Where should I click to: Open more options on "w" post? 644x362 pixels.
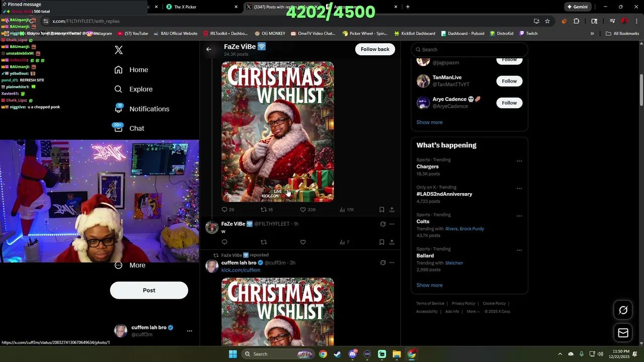pyautogui.click(x=392, y=224)
